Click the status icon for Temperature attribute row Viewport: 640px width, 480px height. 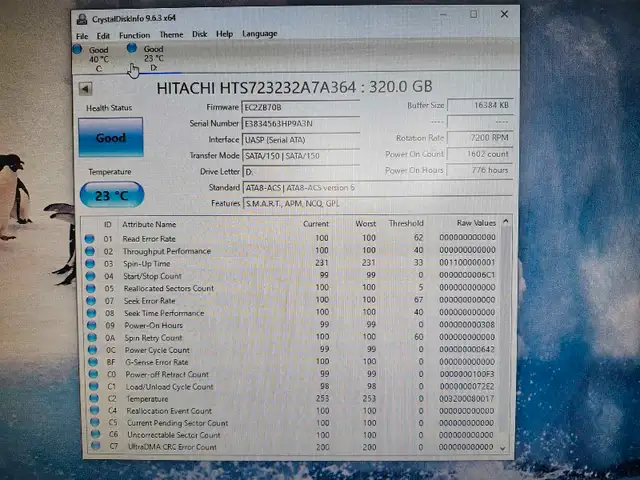point(94,398)
